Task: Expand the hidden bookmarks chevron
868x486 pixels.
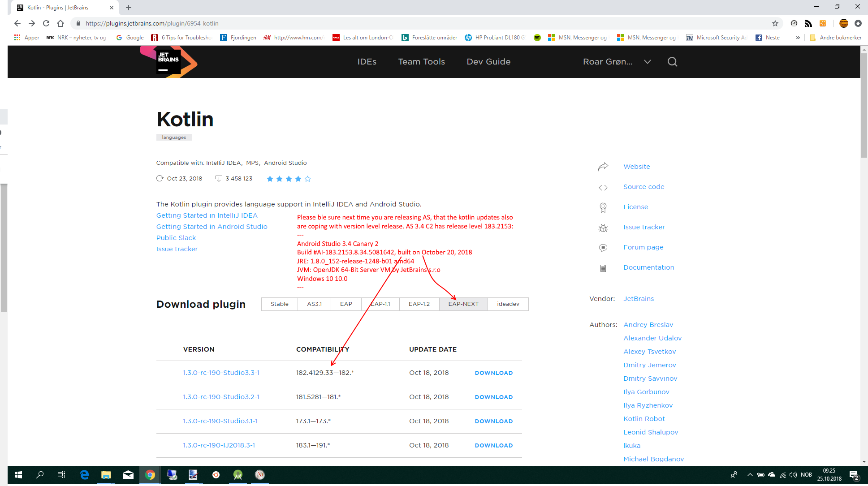Action: coord(798,38)
